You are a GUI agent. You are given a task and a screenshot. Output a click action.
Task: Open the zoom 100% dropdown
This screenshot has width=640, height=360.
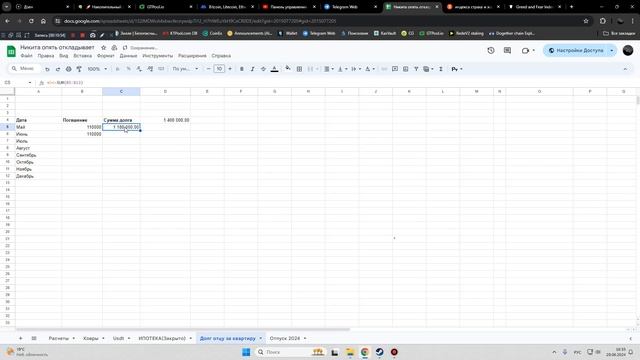point(97,69)
